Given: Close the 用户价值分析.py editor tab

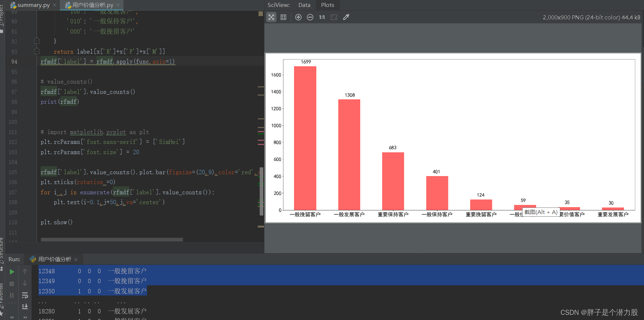Looking at the screenshot, I should point(118,5).
